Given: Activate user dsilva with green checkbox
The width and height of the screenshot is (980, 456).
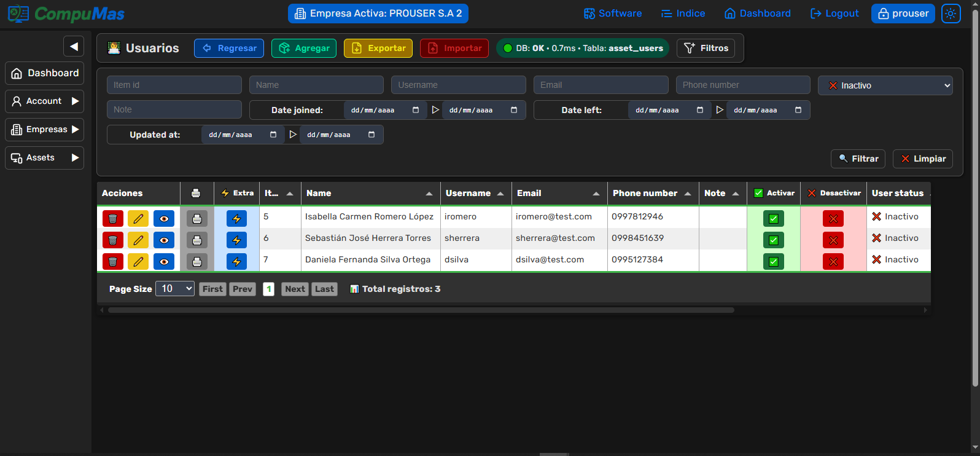Looking at the screenshot, I should pos(773,262).
